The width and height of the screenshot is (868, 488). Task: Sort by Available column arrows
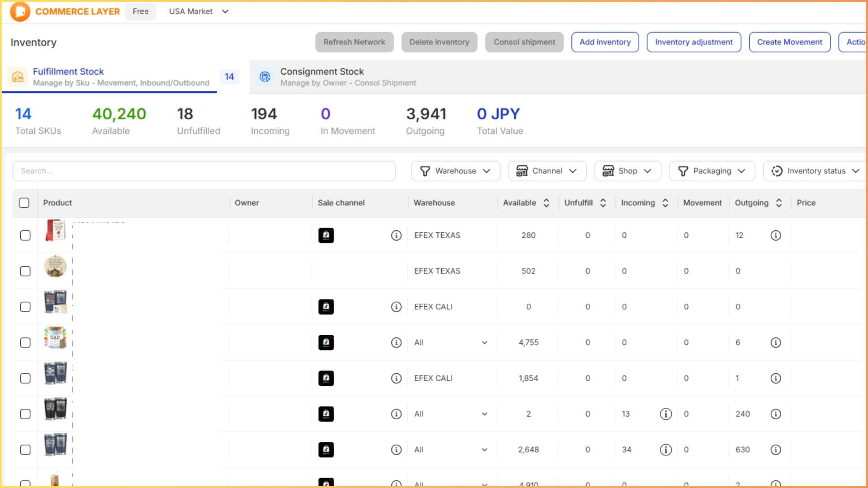point(546,203)
